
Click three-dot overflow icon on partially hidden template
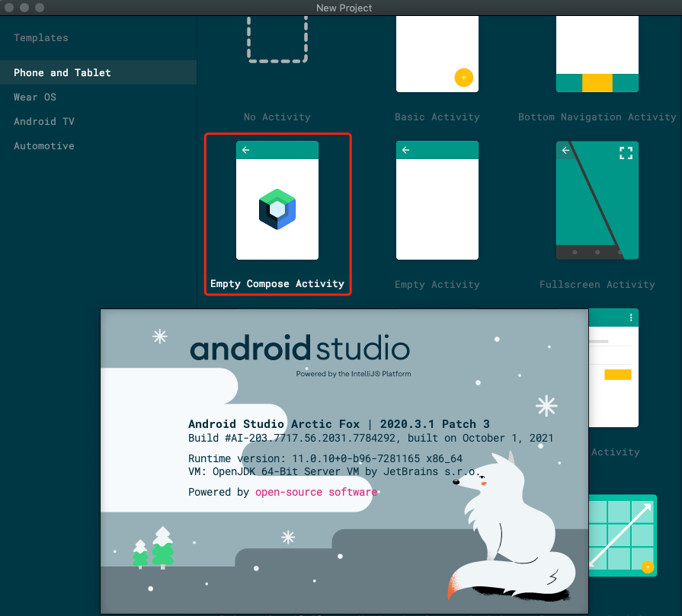click(x=631, y=318)
